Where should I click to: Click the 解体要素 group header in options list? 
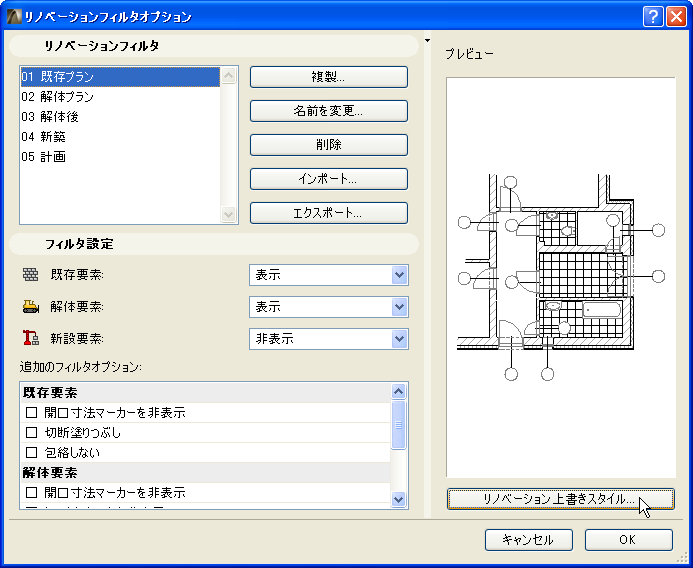tap(206, 473)
